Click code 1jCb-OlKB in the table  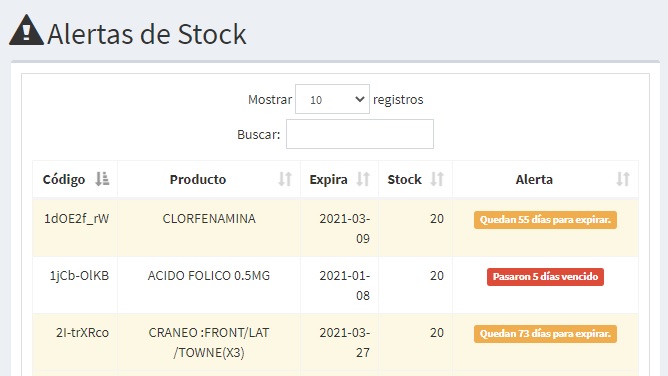(x=79, y=276)
